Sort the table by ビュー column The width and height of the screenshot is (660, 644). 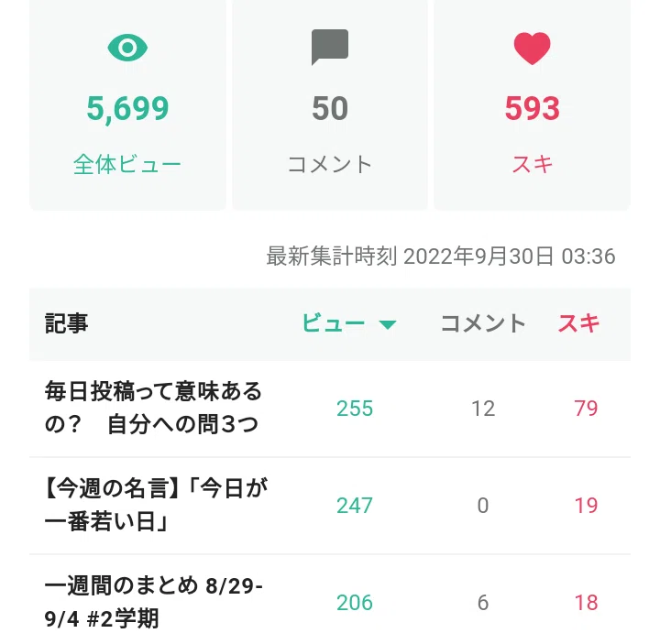[333, 323]
